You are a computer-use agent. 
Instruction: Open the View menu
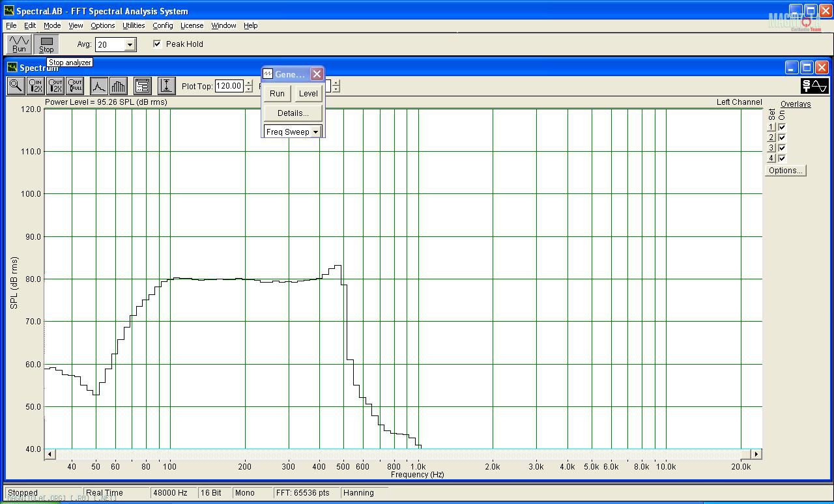point(76,25)
